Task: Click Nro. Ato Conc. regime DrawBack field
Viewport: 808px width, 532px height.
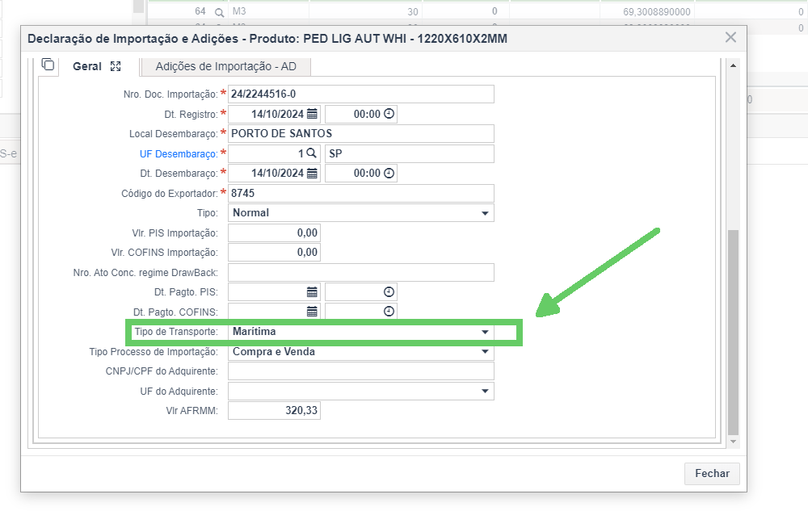Action: click(360, 272)
